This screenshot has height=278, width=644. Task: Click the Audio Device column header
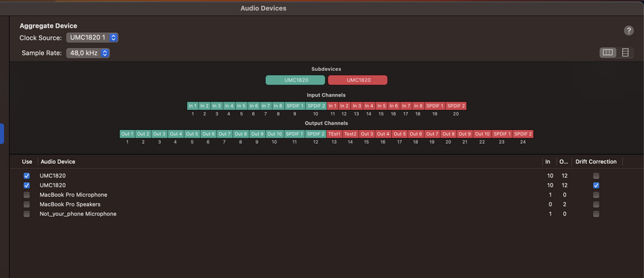pos(58,161)
